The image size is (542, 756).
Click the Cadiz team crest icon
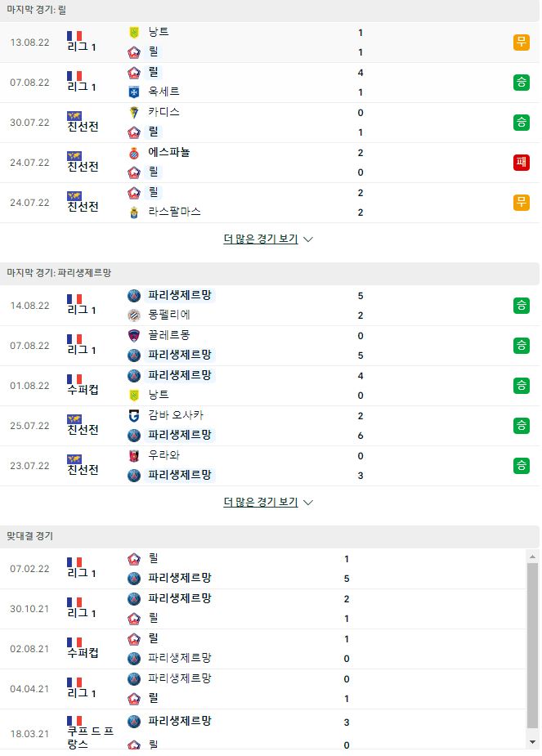134,112
